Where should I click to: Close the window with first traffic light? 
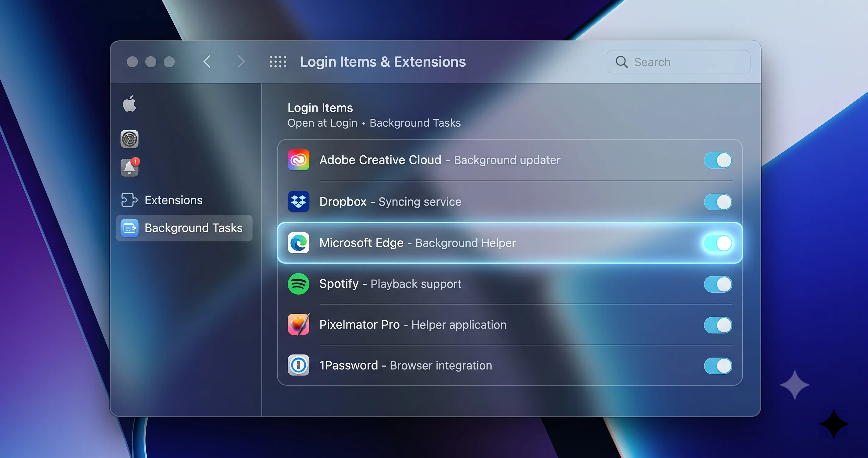[x=132, y=62]
